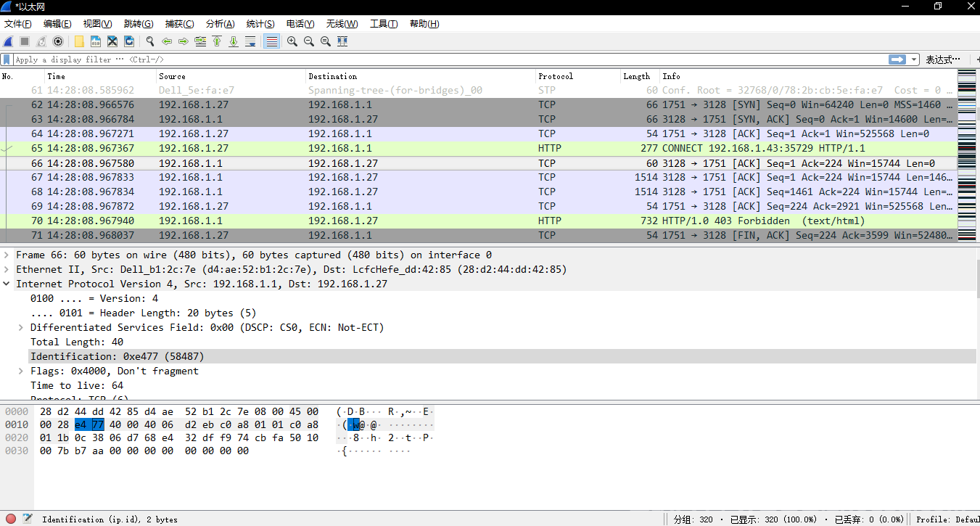Image resolution: width=980 pixels, height=526 pixels.
Task: Click the Profile: Default status entry
Action: 947,519
